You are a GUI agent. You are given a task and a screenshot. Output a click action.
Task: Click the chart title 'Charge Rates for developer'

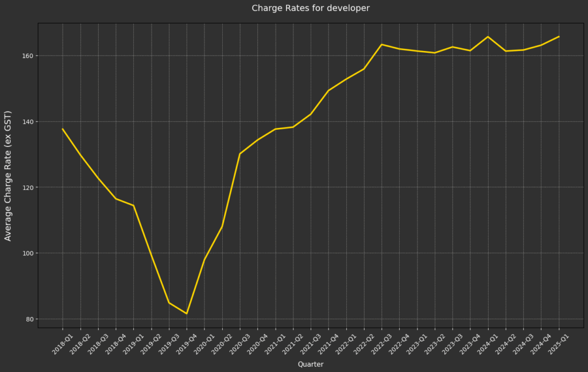[311, 8]
